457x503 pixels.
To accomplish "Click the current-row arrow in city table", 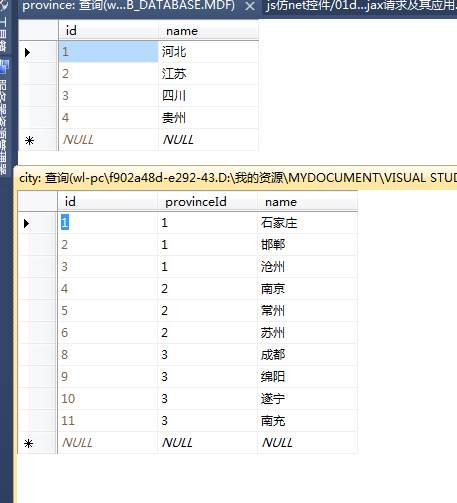I will click(x=27, y=223).
